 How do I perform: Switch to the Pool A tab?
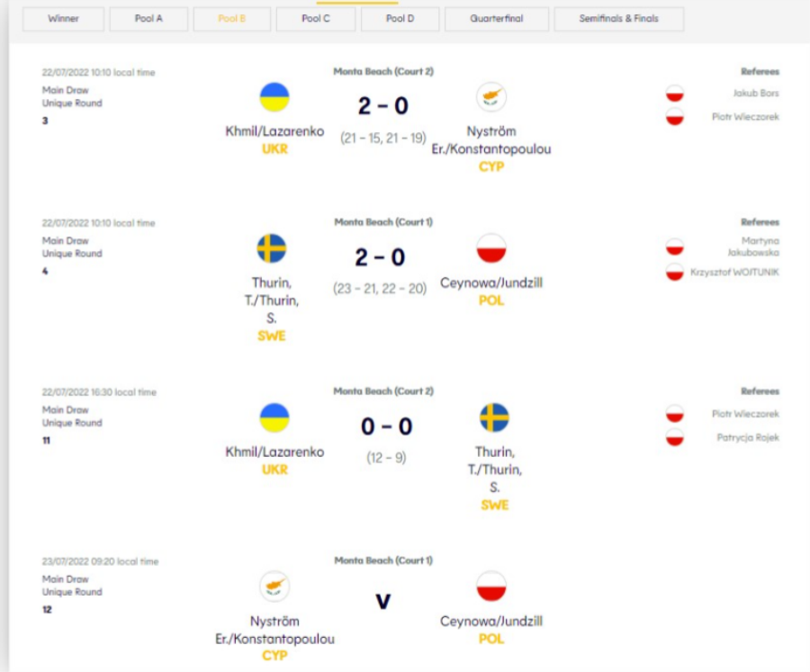148,19
